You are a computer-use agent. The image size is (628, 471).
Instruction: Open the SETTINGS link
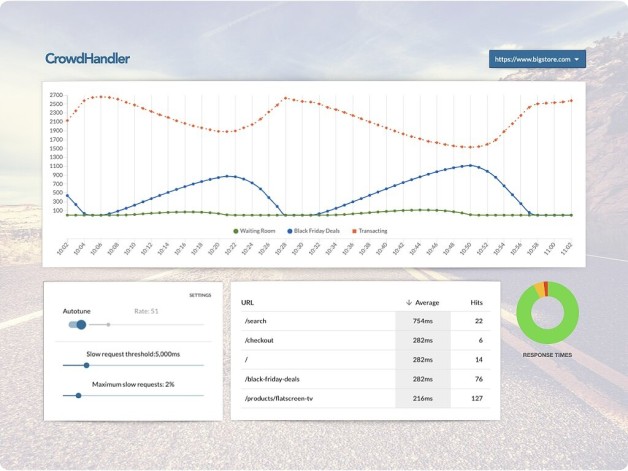click(200, 295)
